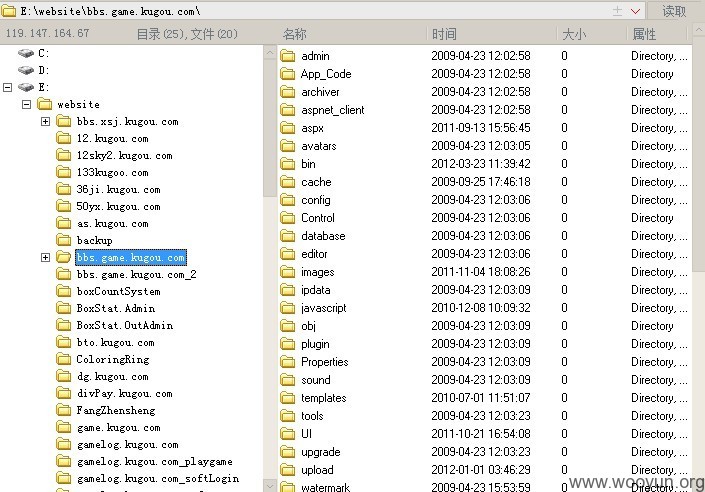
Task: Select the plugin folder row
Action: (484, 344)
